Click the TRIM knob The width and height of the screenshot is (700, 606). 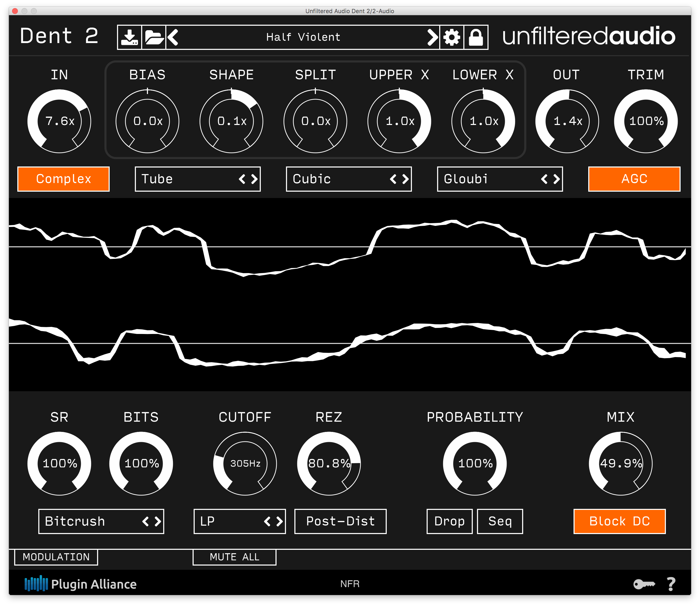pos(646,121)
